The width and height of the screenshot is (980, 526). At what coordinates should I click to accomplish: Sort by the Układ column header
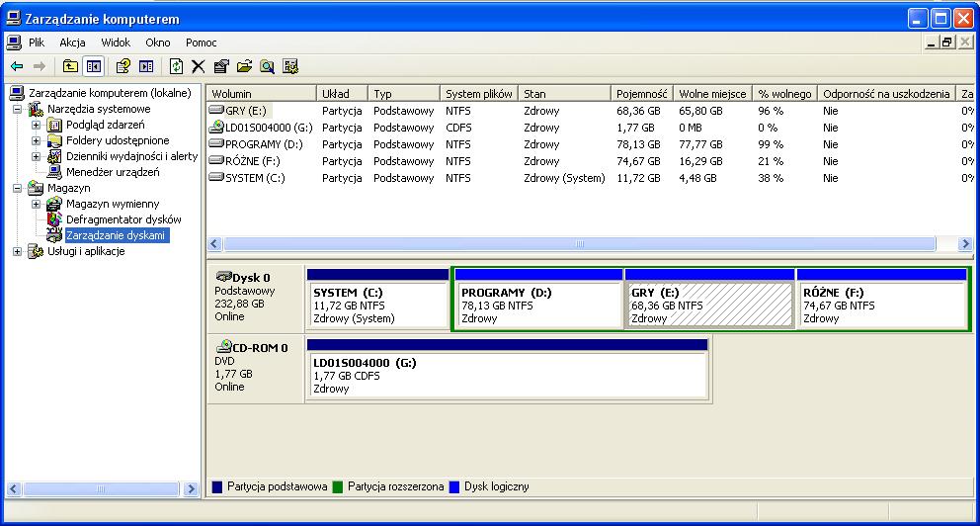(343, 93)
